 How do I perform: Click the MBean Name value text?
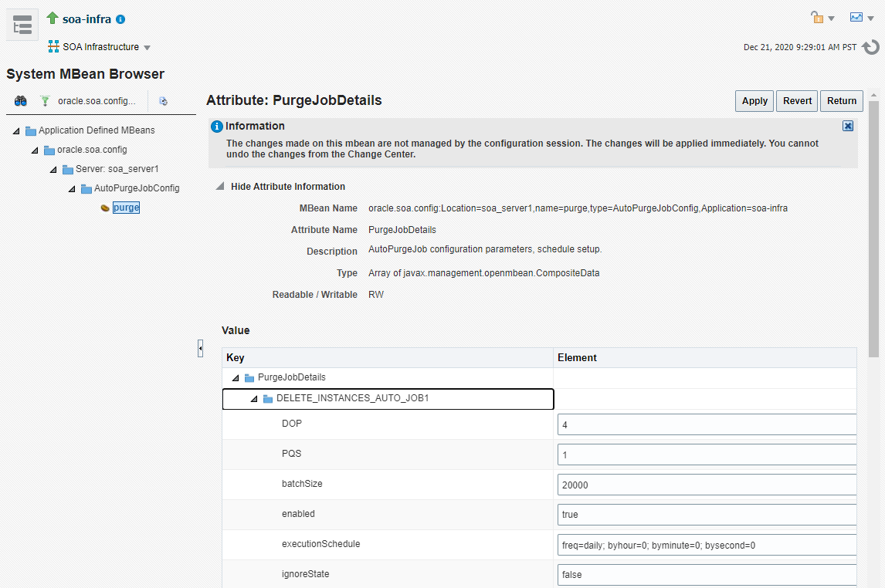[578, 208]
